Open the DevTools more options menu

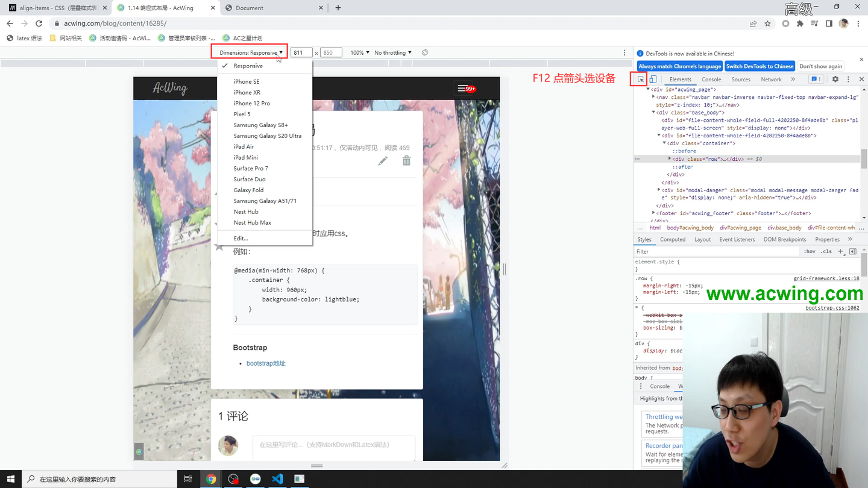click(848, 79)
